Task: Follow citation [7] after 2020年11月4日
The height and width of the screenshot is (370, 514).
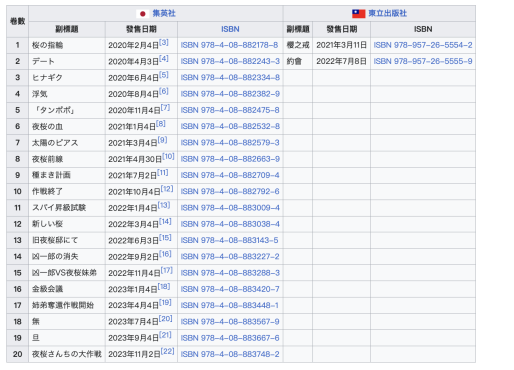Action: click(x=165, y=108)
